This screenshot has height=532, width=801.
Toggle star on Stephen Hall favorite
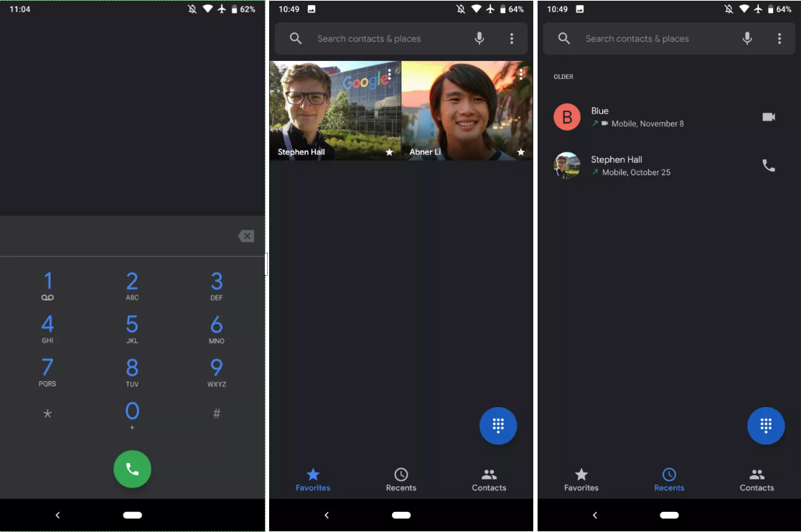389,152
